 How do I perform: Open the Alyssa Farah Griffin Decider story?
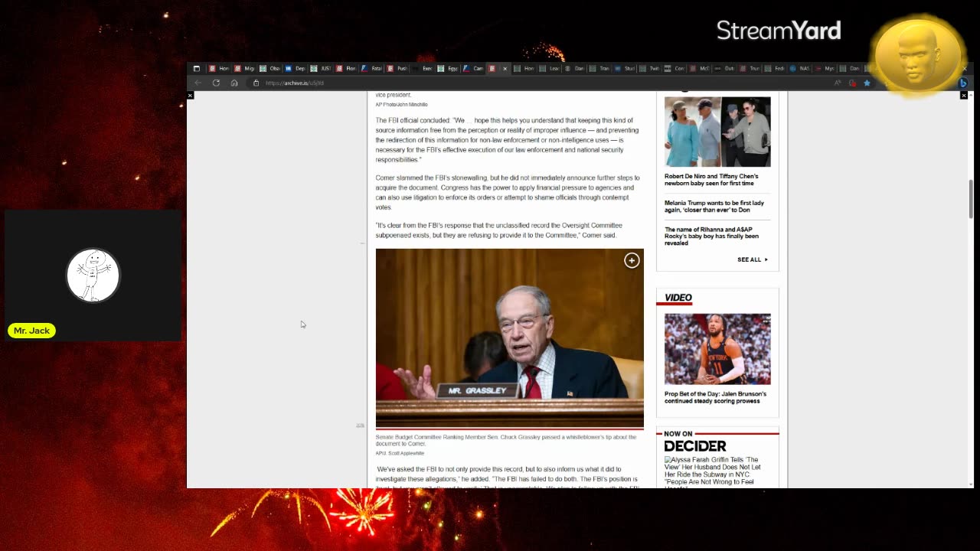point(713,471)
